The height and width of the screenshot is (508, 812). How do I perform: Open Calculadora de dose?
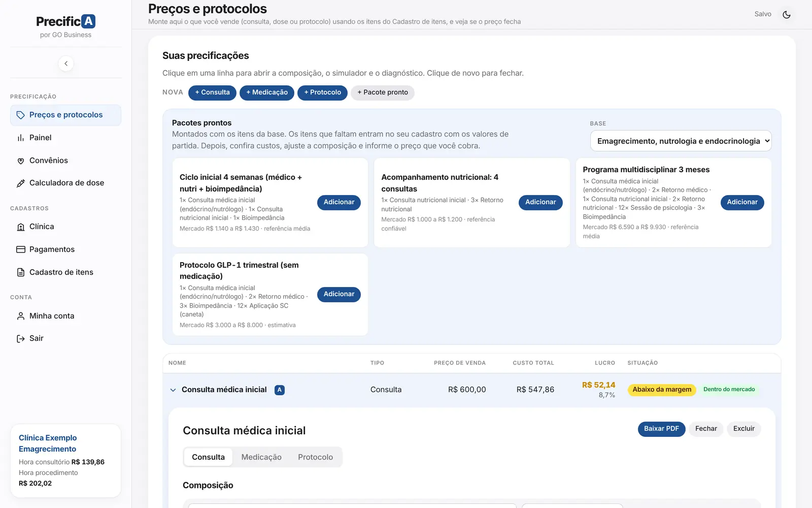[65, 183]
